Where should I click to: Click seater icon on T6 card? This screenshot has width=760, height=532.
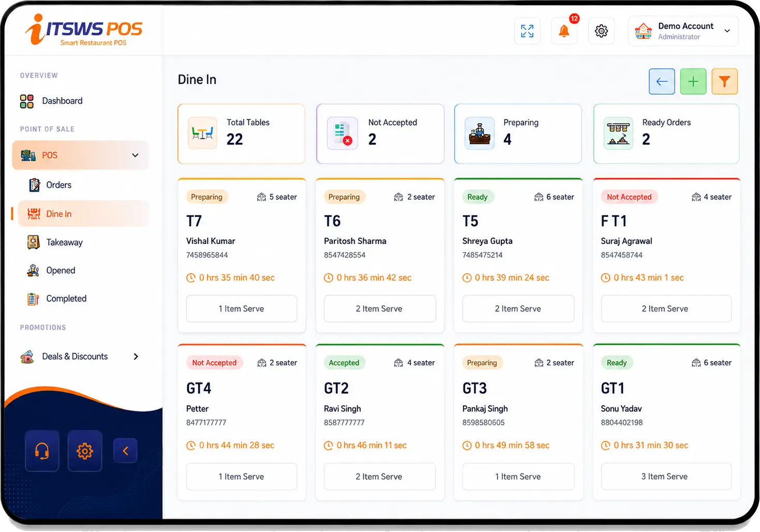click(398, 197)
